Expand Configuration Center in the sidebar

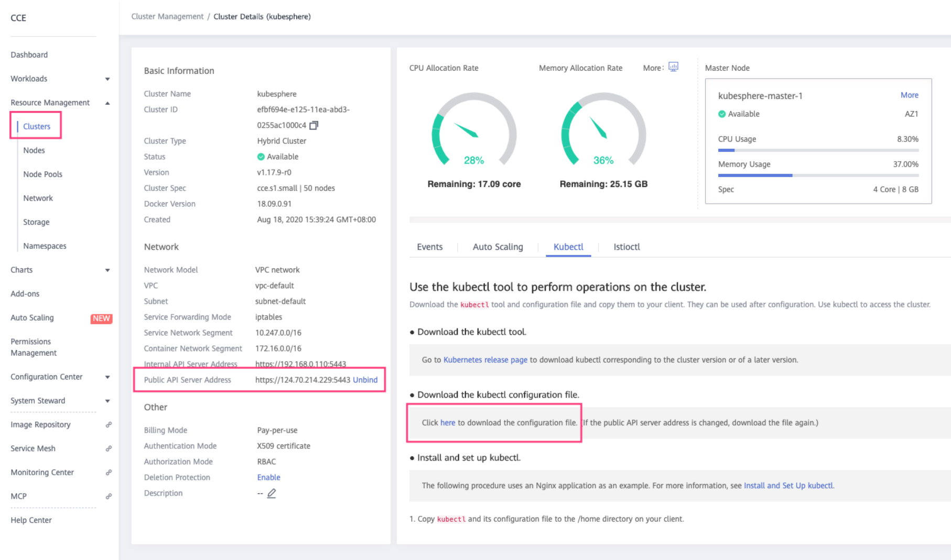(x=107, y=377)
